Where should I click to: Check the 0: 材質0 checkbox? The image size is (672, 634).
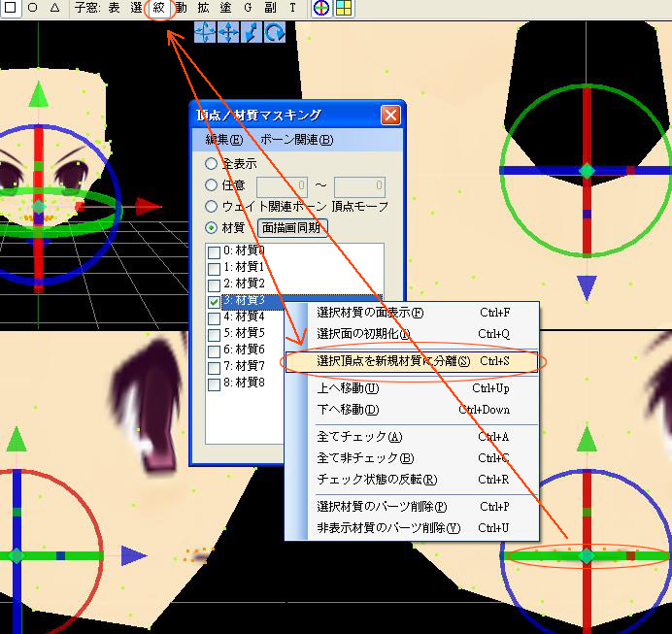214,252
